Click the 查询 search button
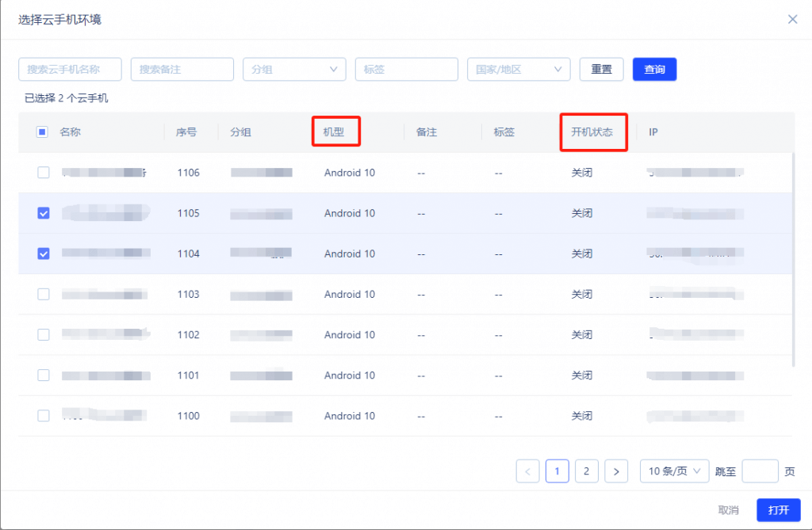This screenshot has width=812, height=530. 654,69
